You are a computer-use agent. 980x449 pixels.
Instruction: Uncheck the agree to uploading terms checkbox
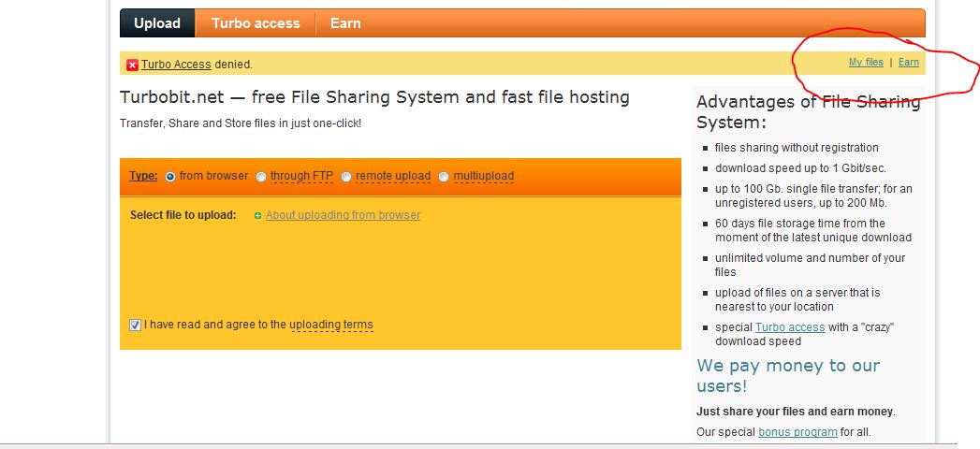[136, 326]
